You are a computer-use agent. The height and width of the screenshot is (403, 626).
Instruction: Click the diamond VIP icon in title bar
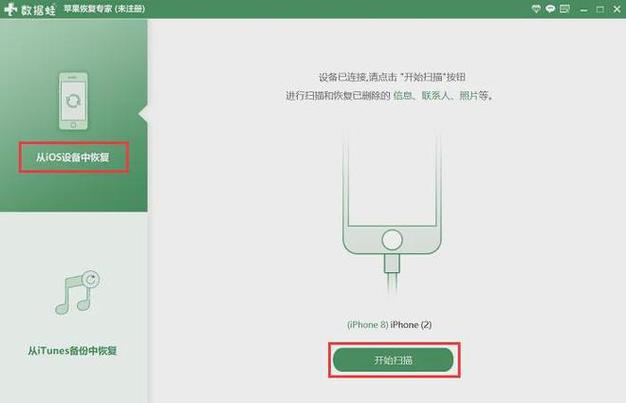[536, 9]
